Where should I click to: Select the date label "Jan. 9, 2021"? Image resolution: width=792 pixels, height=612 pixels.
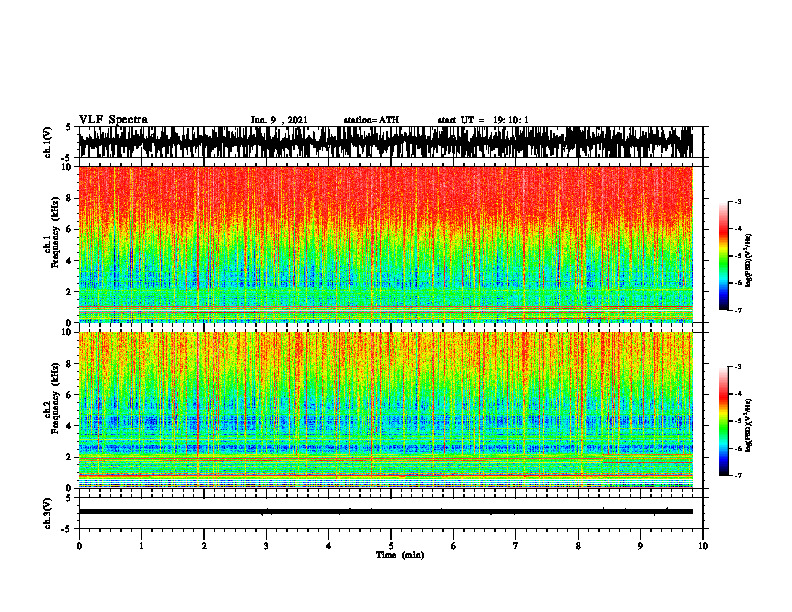point(279,120)
